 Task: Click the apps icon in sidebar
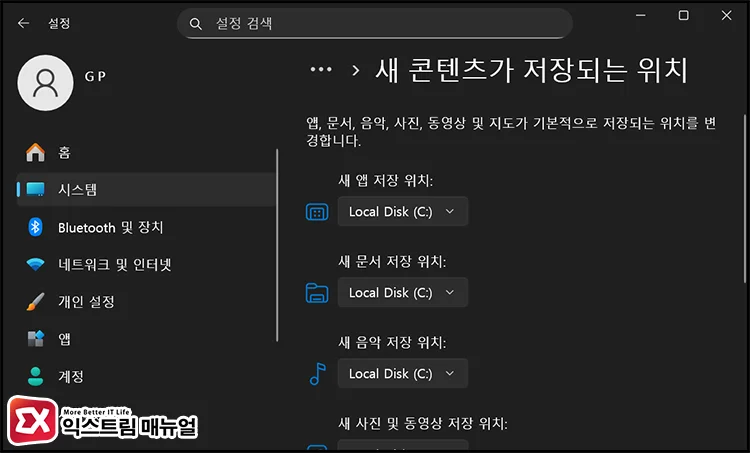[x=35, y=339]
